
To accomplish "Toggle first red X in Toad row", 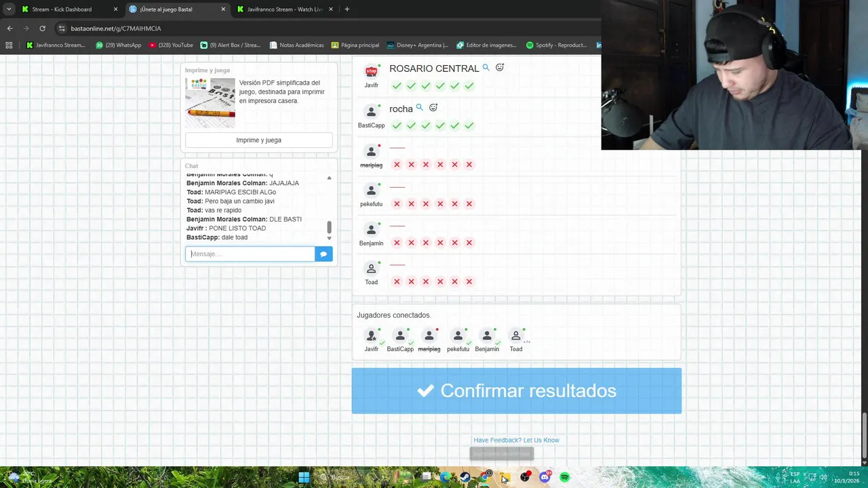I will click(x=397, y=282).
